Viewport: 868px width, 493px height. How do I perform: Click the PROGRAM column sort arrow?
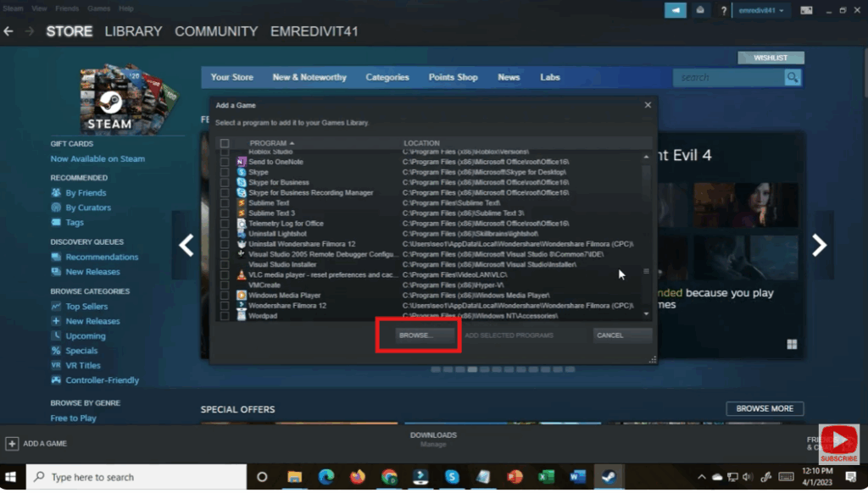click(x=292, y=142)
